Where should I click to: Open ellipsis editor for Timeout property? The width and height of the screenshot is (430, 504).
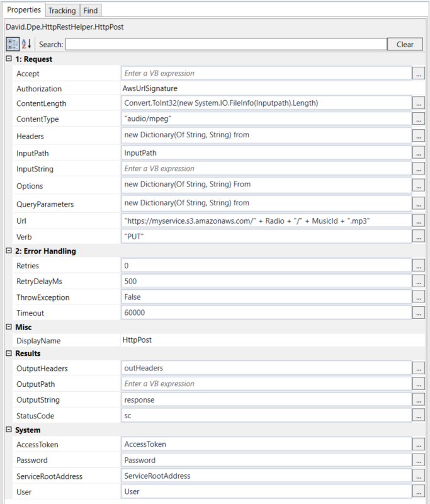pos(419,312)
